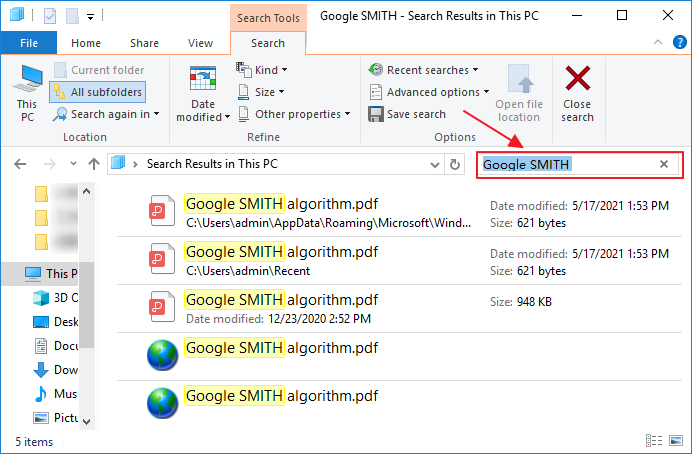Open Date modified filter dropdown

click(x=203, y=93)
